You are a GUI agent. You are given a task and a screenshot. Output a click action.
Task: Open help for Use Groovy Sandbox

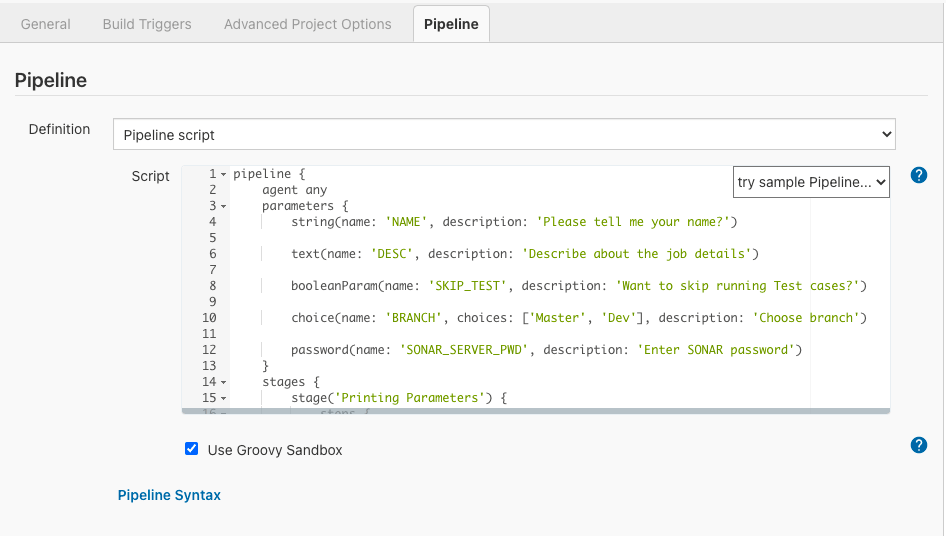[x=919, y=445]
